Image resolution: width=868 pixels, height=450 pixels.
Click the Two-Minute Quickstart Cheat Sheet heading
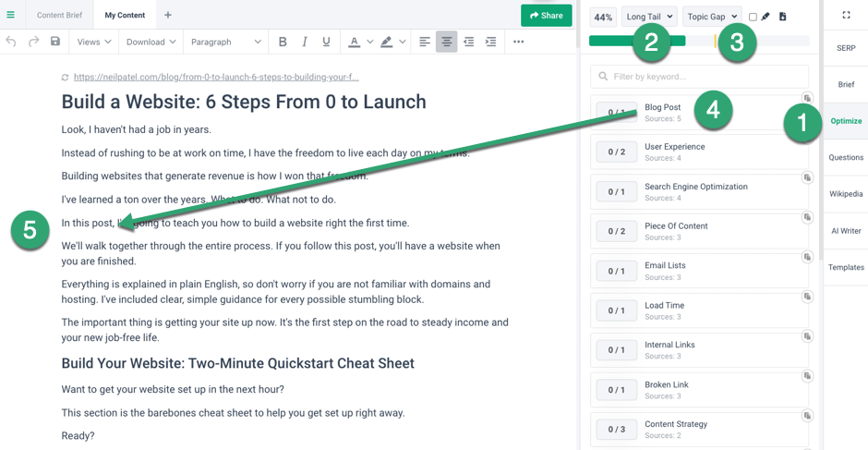[238, 363]
